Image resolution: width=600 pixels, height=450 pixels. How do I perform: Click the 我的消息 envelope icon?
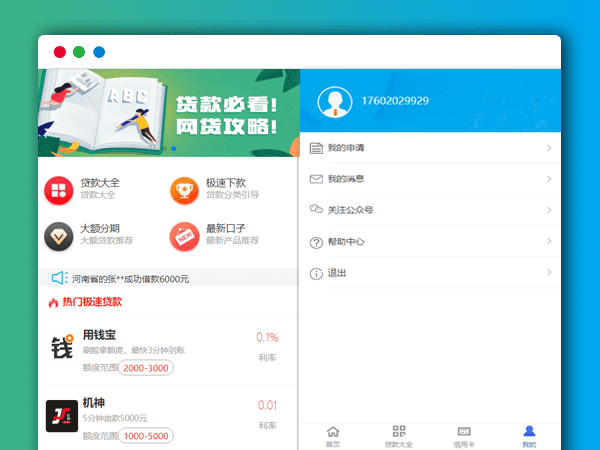pyautogui.click(x=316, y=179)
